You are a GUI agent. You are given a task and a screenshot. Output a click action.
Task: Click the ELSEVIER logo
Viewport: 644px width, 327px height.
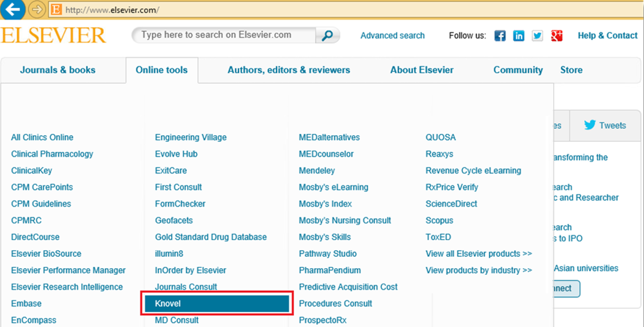[x=53, y=35]
